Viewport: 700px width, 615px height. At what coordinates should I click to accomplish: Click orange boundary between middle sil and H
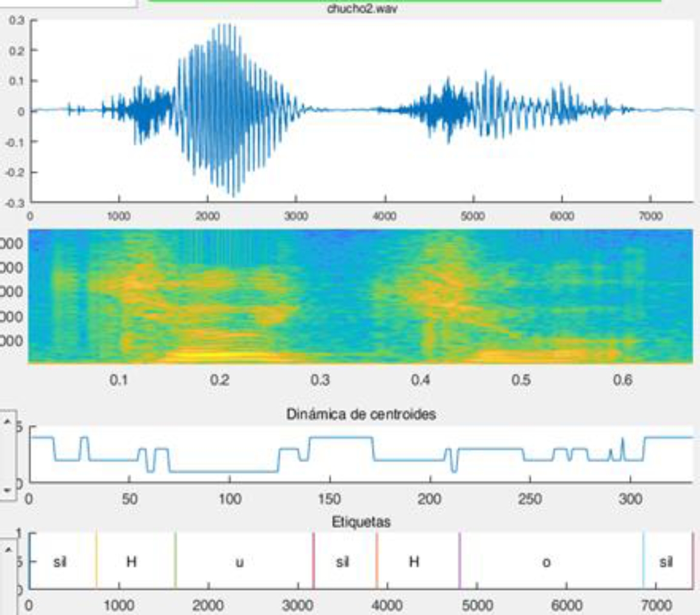point(377,560)
